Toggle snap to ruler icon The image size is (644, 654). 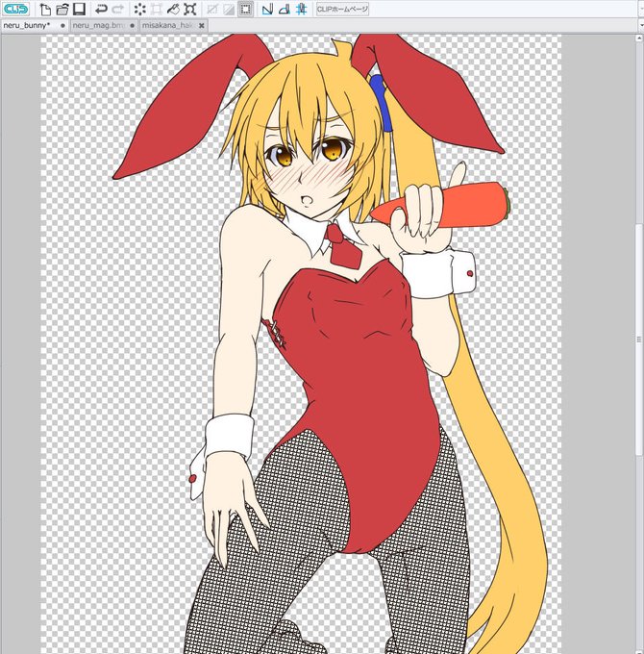point(267,10)
